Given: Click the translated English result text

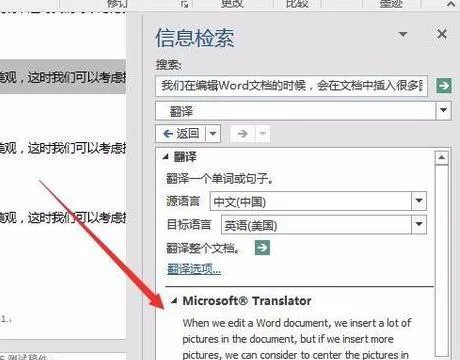Looking at the screenshot, I should [x=296, y=339].
